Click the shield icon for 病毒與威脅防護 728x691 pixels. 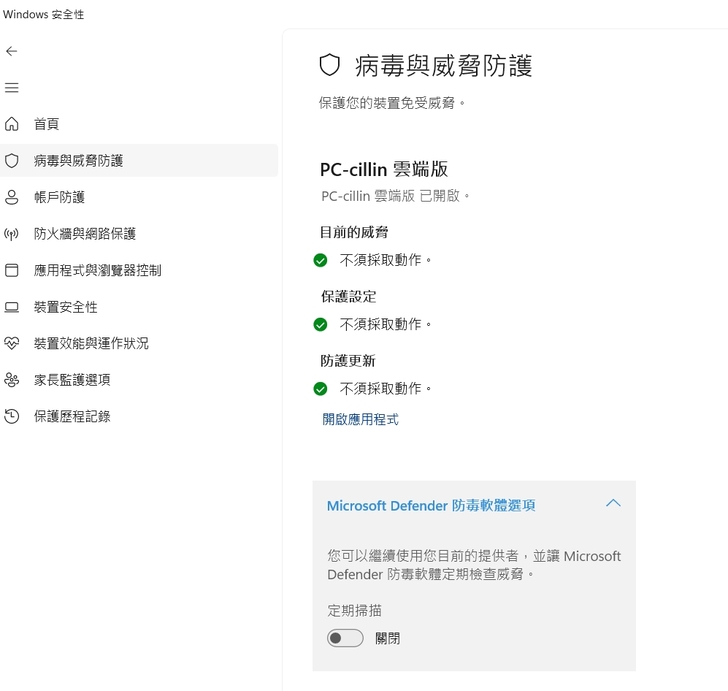pyautogui.click(x=12, y=161)
